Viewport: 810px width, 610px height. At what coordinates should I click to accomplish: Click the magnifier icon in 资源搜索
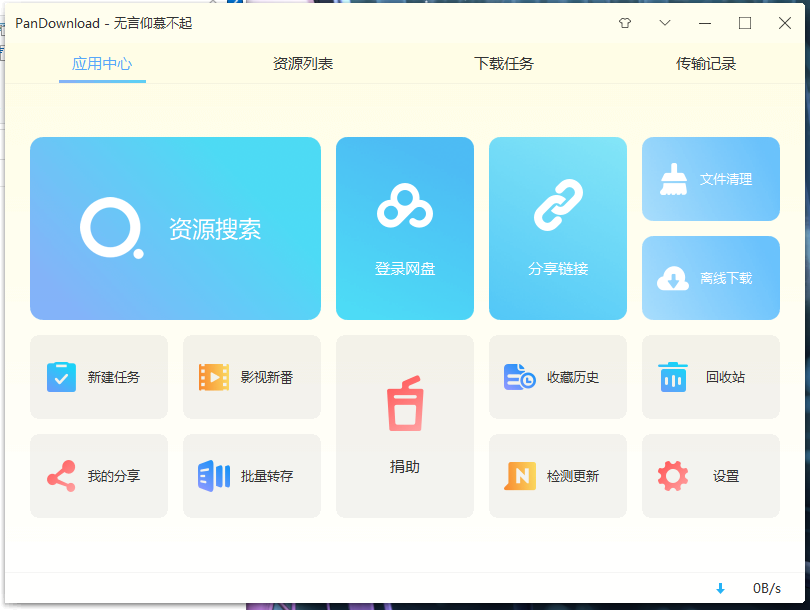[x=112, y=228]
